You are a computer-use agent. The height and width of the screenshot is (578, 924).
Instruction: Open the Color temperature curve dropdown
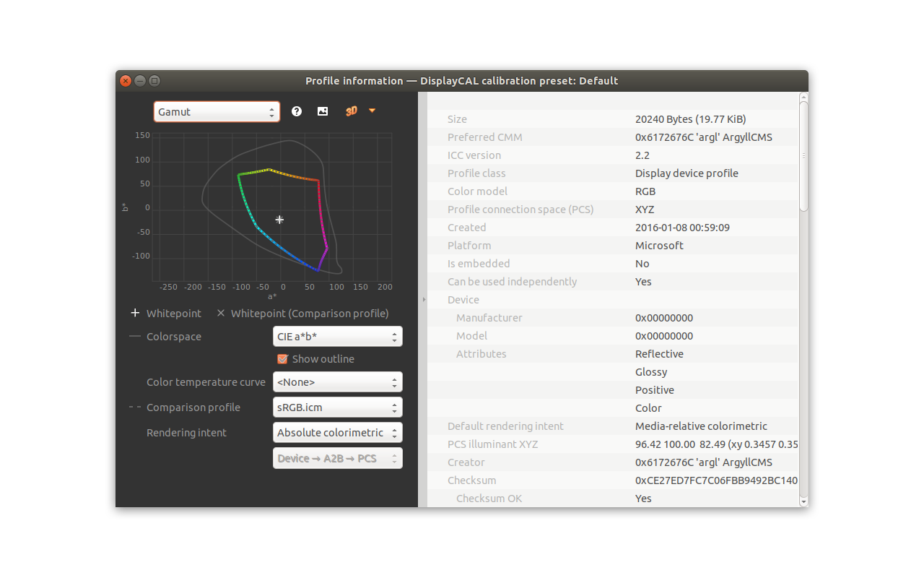[337, 382]
